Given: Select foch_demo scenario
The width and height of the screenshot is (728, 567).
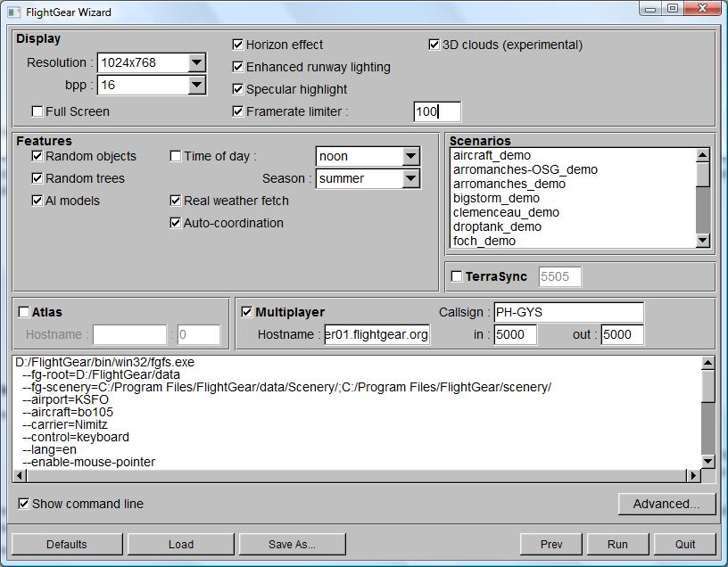Looking at the screenshot, I should click(x=574, y=241).
